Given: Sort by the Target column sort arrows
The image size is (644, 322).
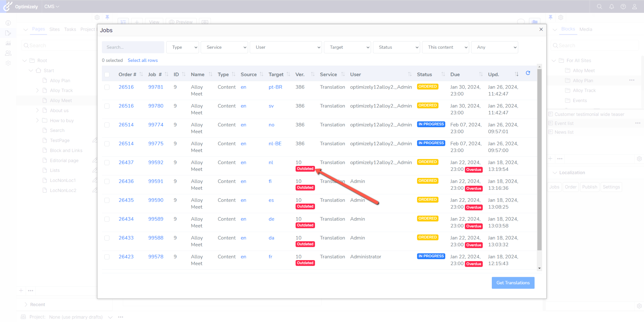Looking at the screenshot, I should [288, 74].
